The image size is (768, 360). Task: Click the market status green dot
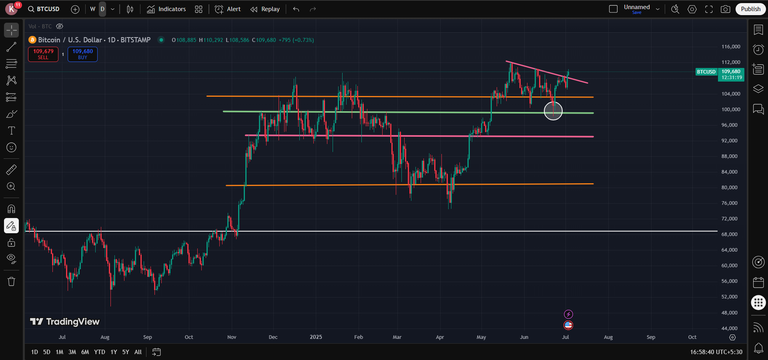coord(161,40)
